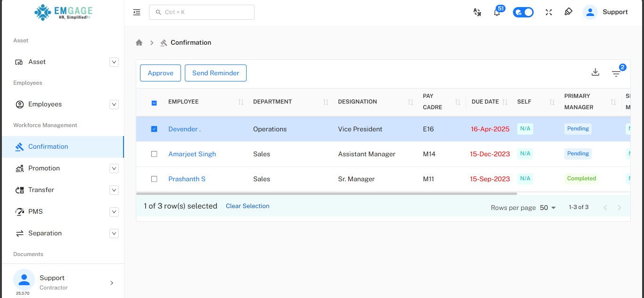
Task: Enter fullscreen mode using the expand icon
Action: pyautogui.click(x=549, y=12)
